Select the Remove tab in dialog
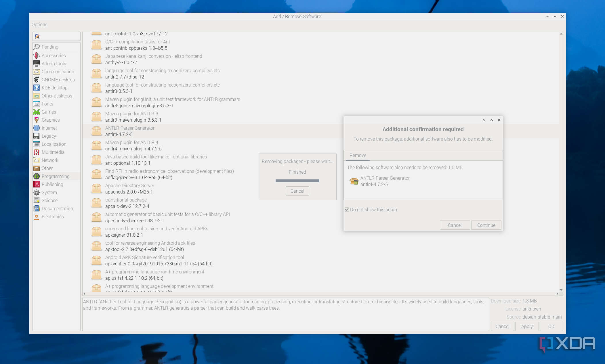Screen dimensions: 605x364 pyautogui.click(x=358, y=155)
